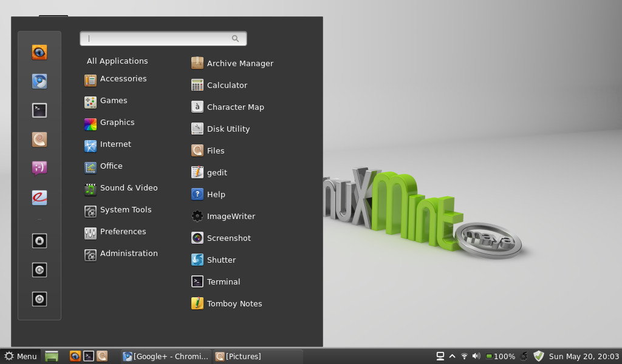Mute the system volume in the tray
622x364 pixels.
tap(476, 356)
